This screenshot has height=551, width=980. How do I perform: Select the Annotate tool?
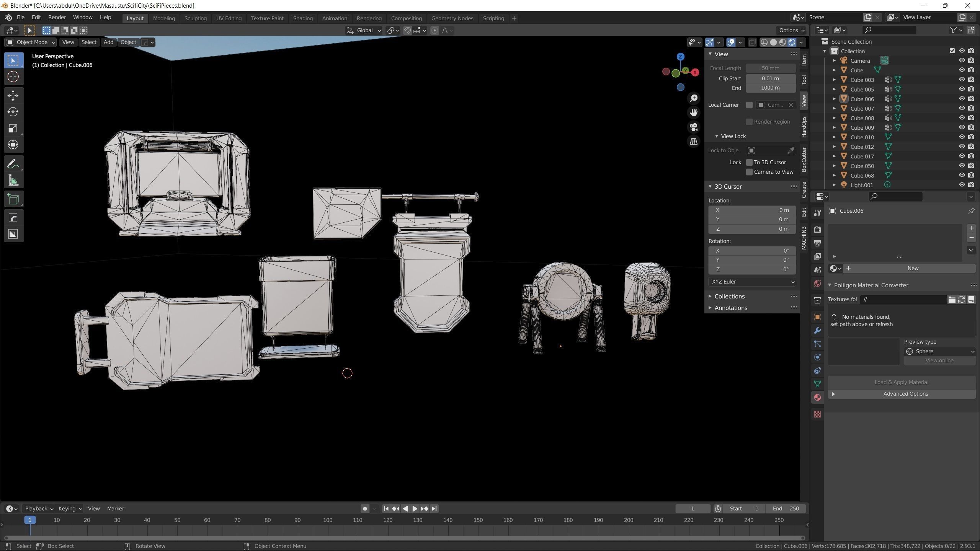(x=13, y=164)
